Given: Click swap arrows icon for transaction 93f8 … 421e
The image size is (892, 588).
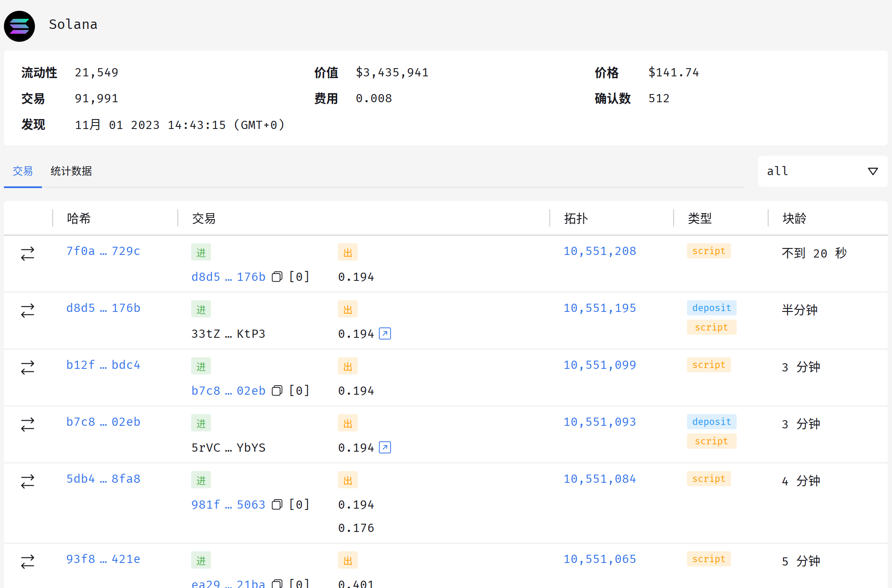Looking at the screenshot, I should pyautogui.click(x=28, y=562).
